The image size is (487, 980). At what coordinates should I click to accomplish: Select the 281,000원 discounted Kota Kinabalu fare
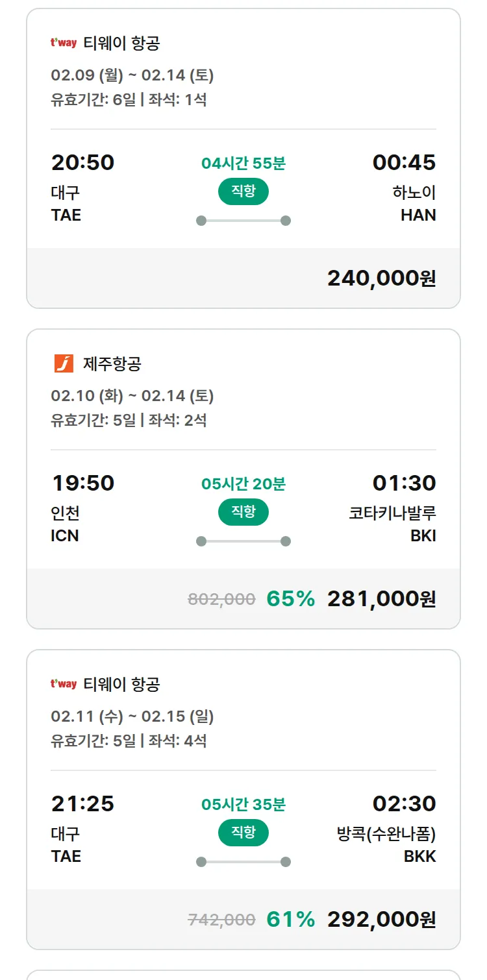click(x=381, y=599)
